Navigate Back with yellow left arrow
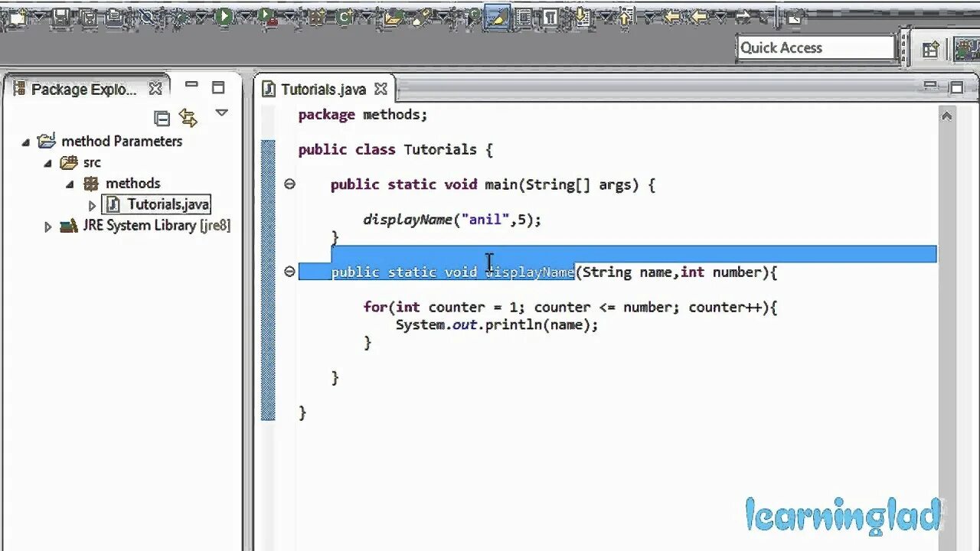980x551 pixels. (x=698, y=16)
